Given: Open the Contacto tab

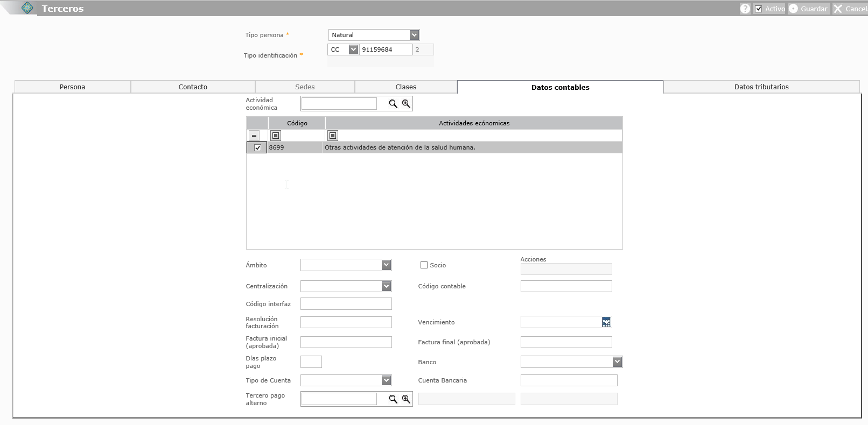Looking at the screenshot, I should click(x=193, y=87).
